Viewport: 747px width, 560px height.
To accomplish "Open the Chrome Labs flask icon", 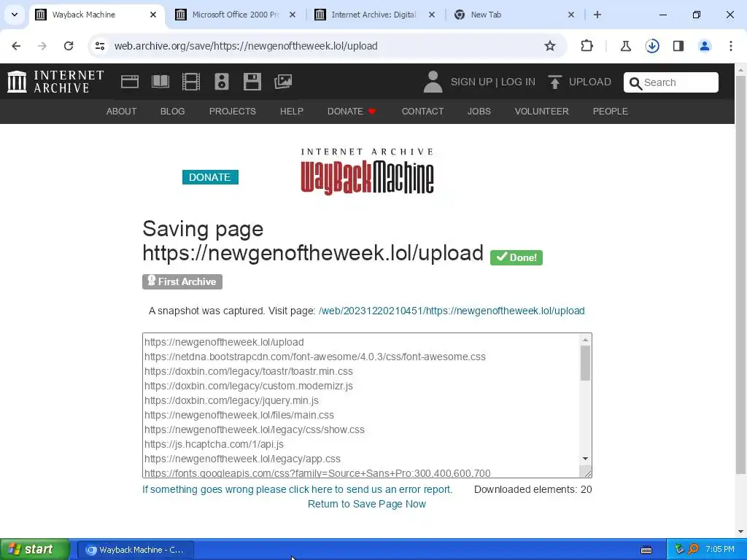I will point(625,46).
